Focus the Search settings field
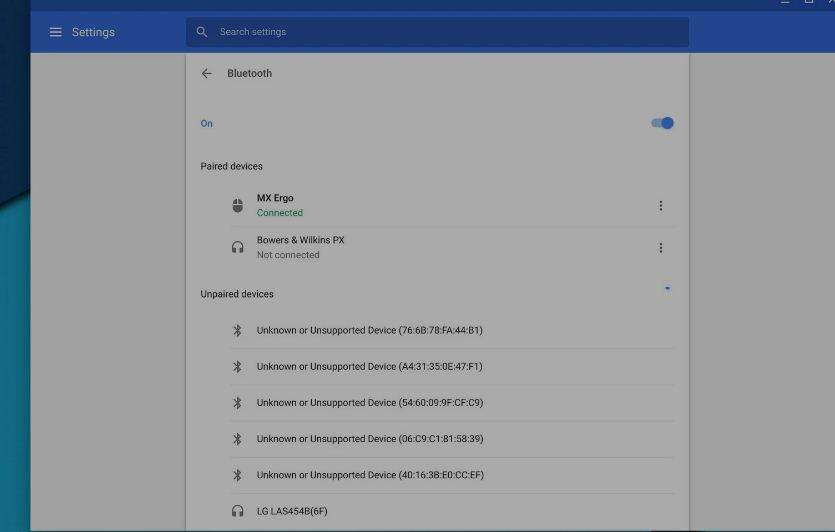This screenshot has width=835, height=532. click(437, 32)
